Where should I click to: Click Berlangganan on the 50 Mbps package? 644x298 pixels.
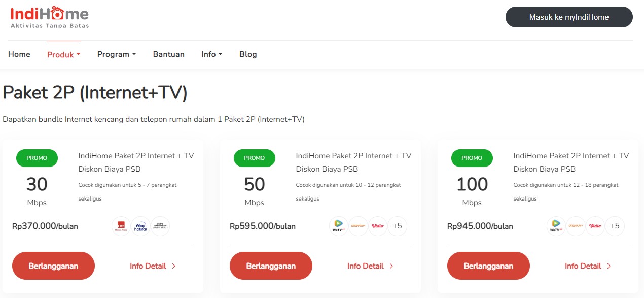[x=271, y=266]
